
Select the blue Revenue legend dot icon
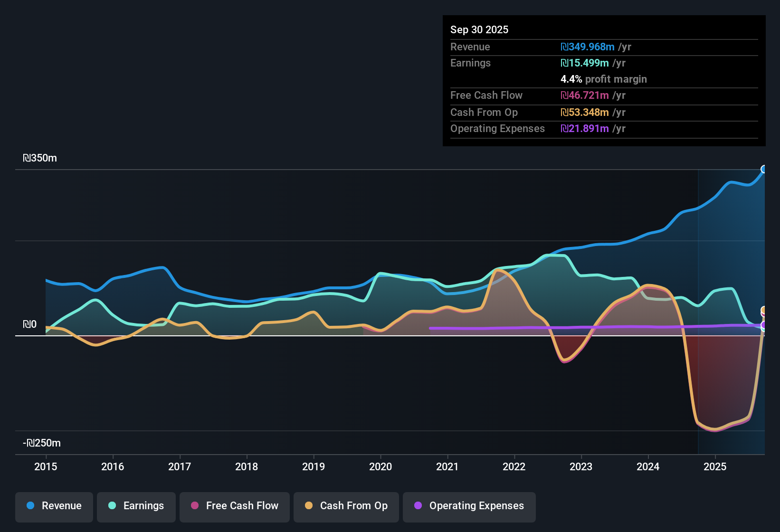(30, 506)
